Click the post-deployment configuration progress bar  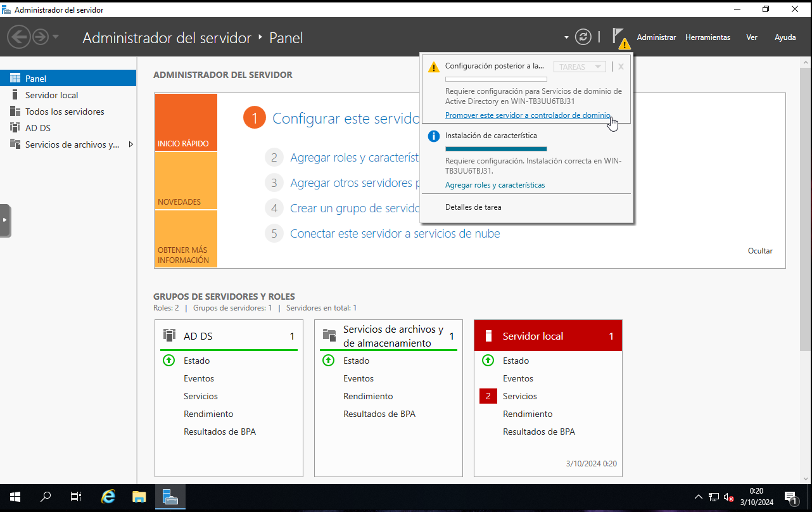496,79
